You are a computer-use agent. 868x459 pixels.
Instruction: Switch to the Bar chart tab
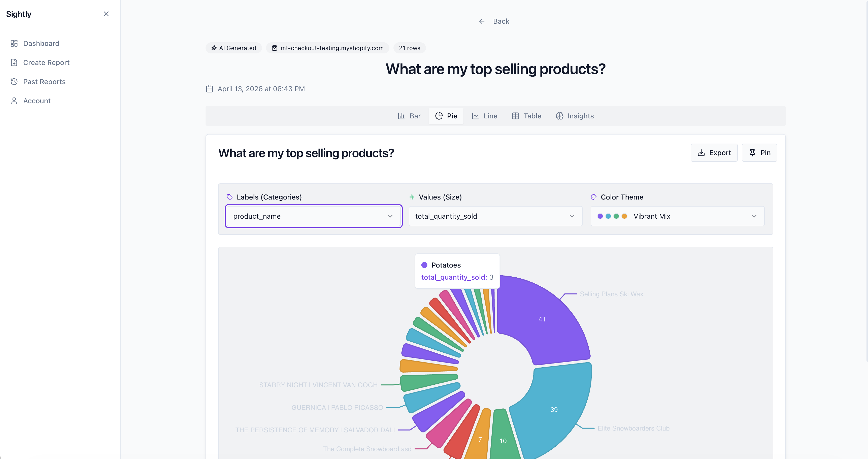coord(409,116)
